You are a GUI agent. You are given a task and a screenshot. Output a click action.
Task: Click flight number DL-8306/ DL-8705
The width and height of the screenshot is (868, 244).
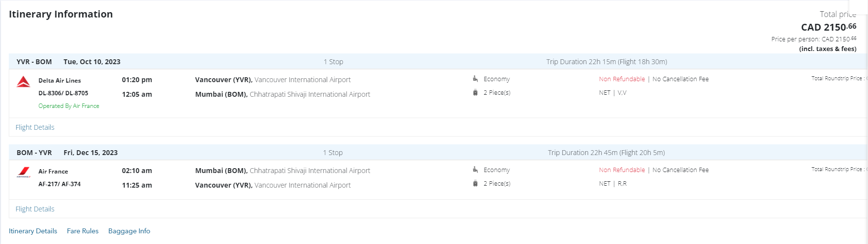[63, 93]
